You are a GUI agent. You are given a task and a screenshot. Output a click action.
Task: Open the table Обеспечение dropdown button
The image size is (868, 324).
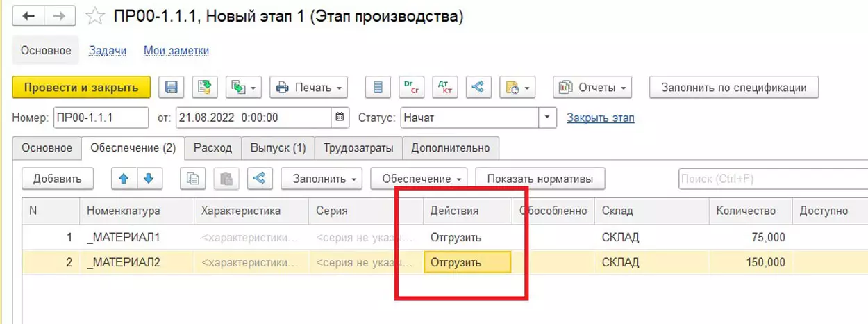[419, 178]
